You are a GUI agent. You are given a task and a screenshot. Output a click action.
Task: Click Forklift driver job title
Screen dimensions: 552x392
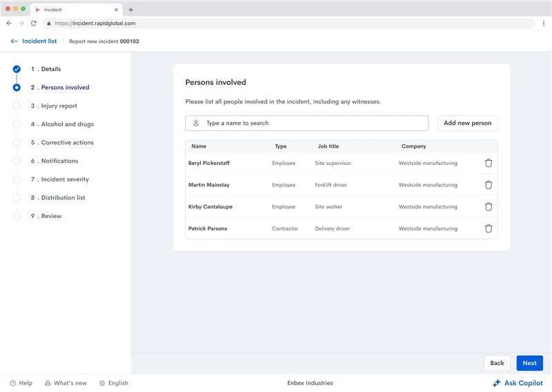[331, 185]
